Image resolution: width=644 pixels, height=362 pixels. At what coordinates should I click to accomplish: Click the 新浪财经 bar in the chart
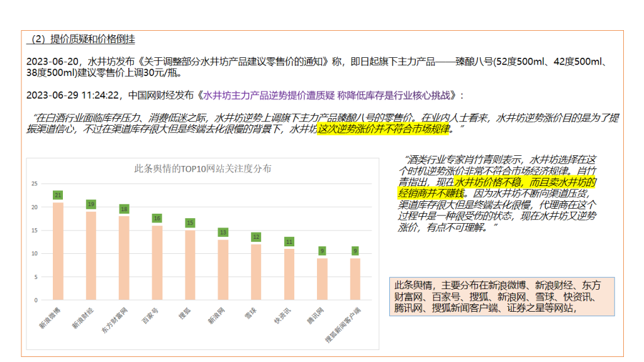point(91,256)
